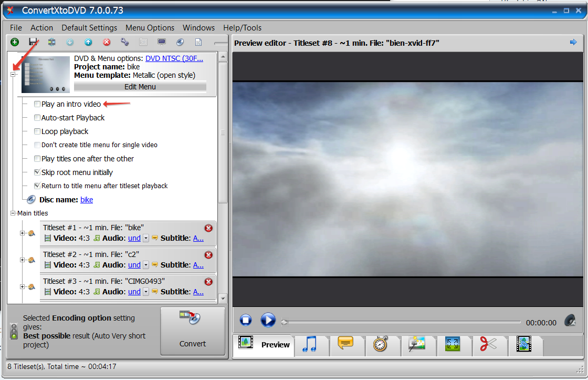Open the Menu Options menu
Viewport: 588px width, 380px height.
click(x=150, y=28)
